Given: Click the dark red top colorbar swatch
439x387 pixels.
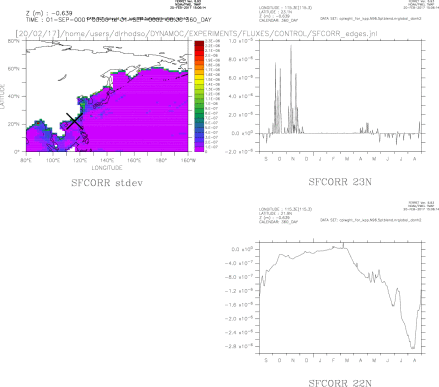Looking at the screenshot, I should coord(199,43).
